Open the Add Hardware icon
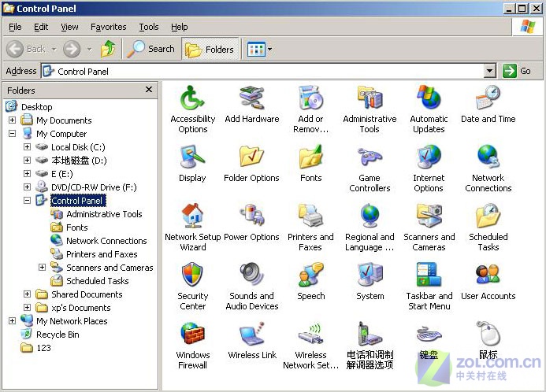Viewport: 546px width, 392px height. pyautogui.click(x=252, y=98)
